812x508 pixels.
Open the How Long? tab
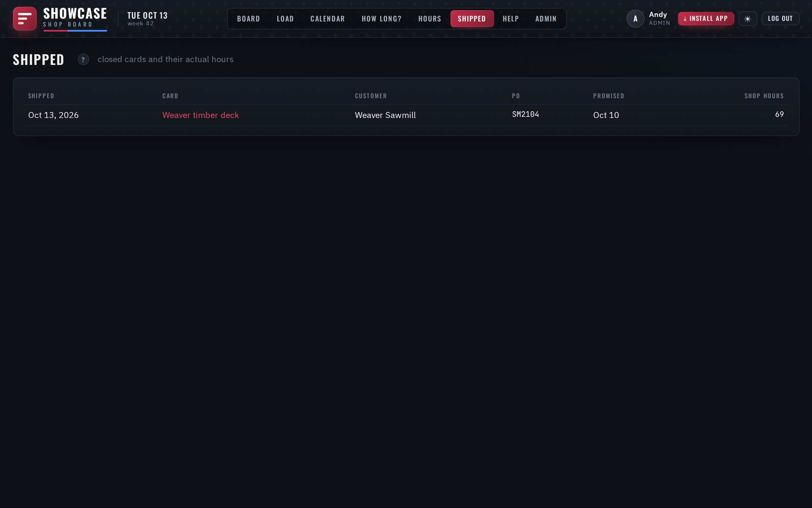click(x=382, y=18)
